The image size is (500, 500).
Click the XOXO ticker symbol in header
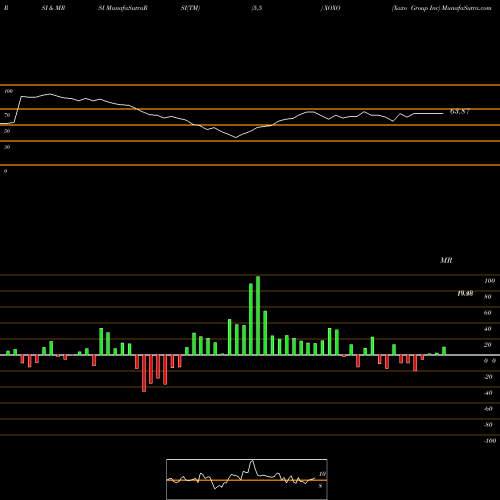click(x=331, y=8)
